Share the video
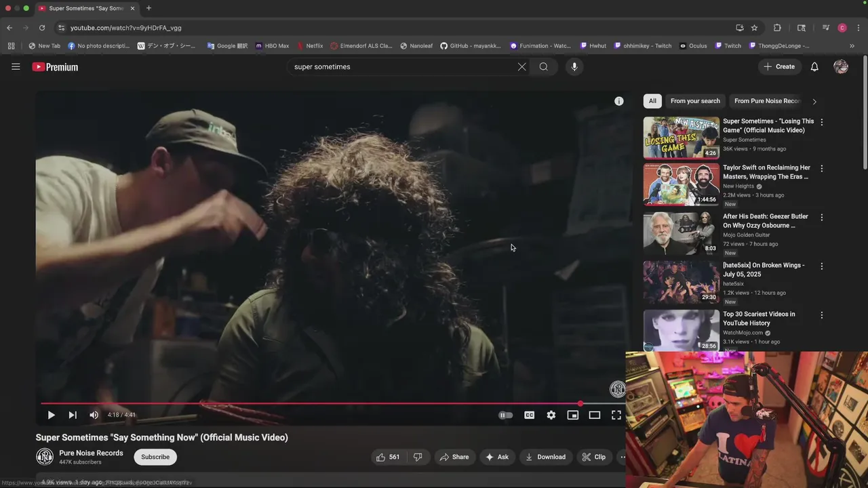Screen dimensions: 868x488 click(x=454, y=457)
